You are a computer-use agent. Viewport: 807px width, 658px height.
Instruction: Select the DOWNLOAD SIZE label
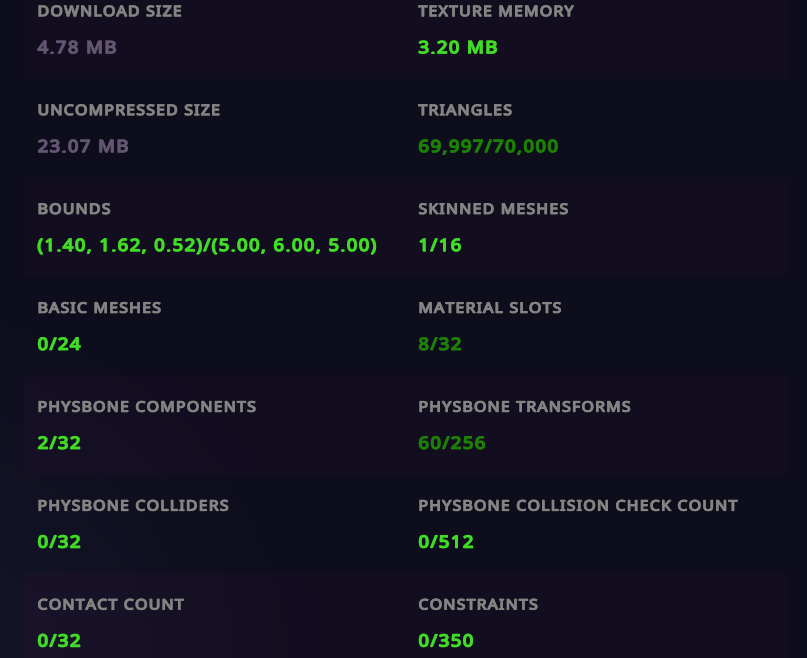point(110,11)
